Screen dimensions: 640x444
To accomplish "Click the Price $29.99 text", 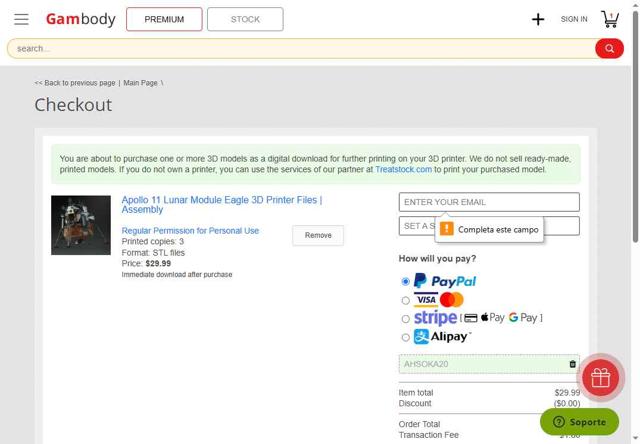I will (x=146, y=264).
